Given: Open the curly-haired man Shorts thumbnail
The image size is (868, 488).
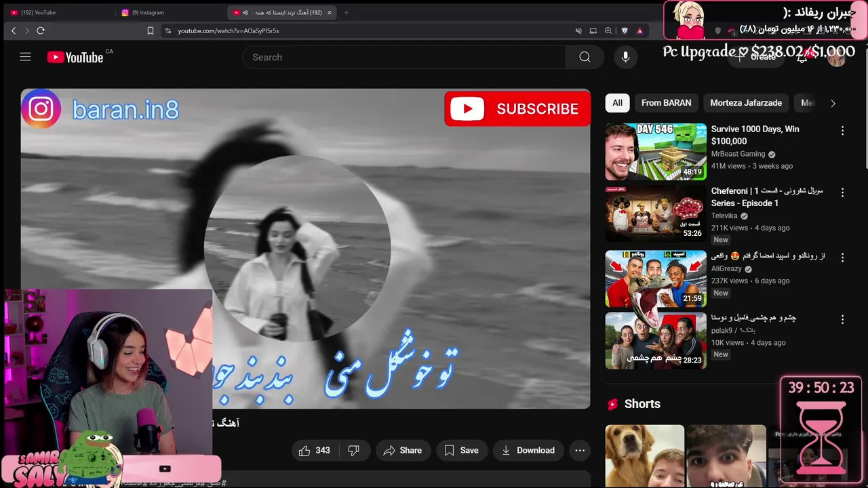Looking at the screenshot, I should 726,456.
